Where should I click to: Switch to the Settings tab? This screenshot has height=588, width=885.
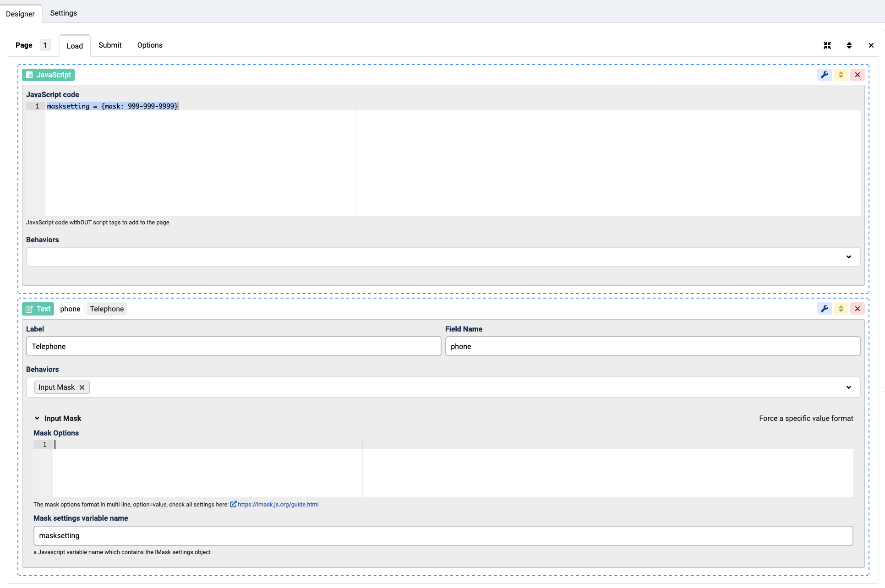(x=63, y=13)
